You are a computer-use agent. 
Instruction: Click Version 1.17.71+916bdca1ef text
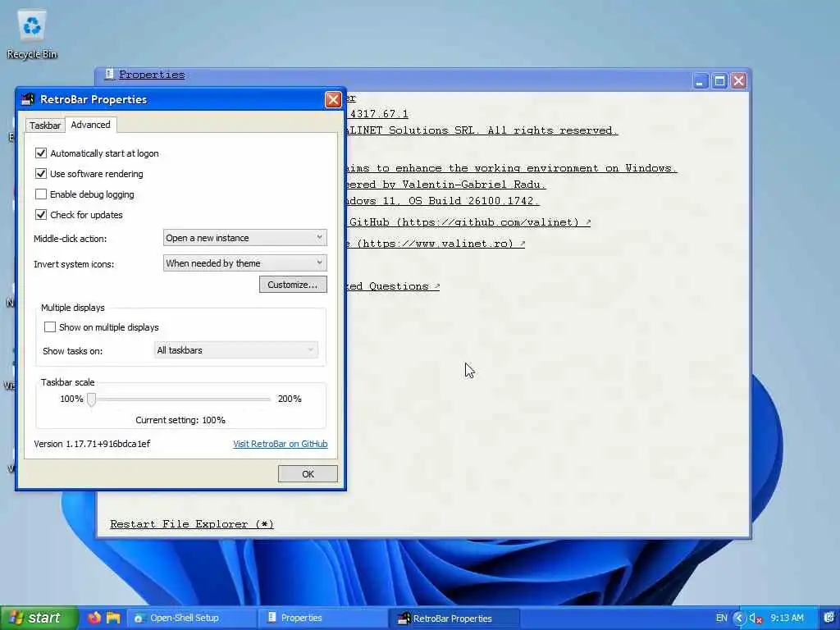pos(92,444)
